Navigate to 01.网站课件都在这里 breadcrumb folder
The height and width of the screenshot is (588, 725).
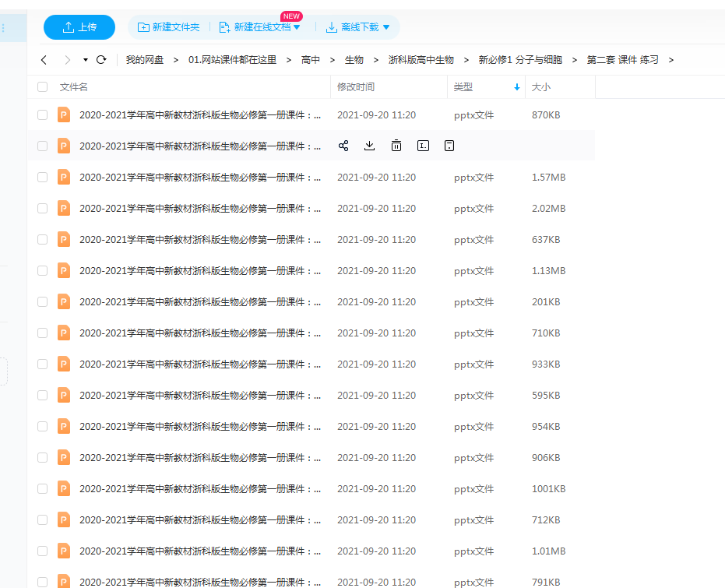point(232,60)
